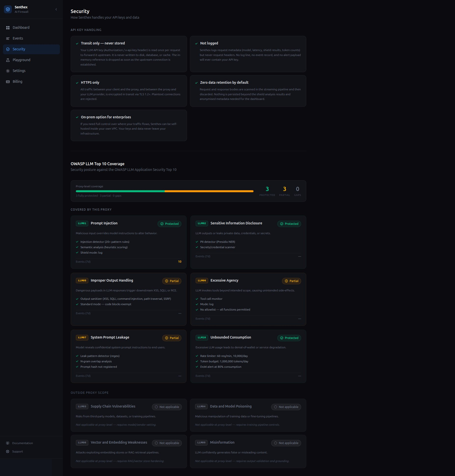Image resolution: width=455 pixels, height=476 pixels.
Task: Click the LLM07 code tag
Action: point(82,338)
